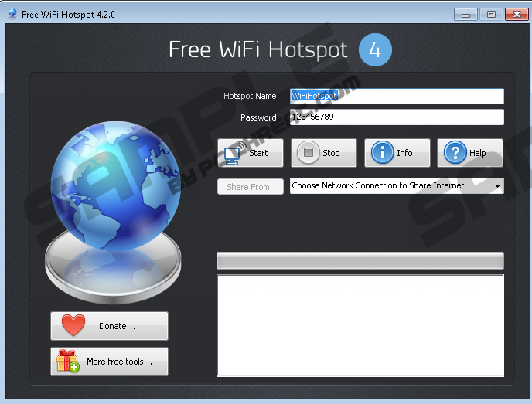Screen dimensions: 532x404
Task: Open the Info button
Action: click(397, 153)
